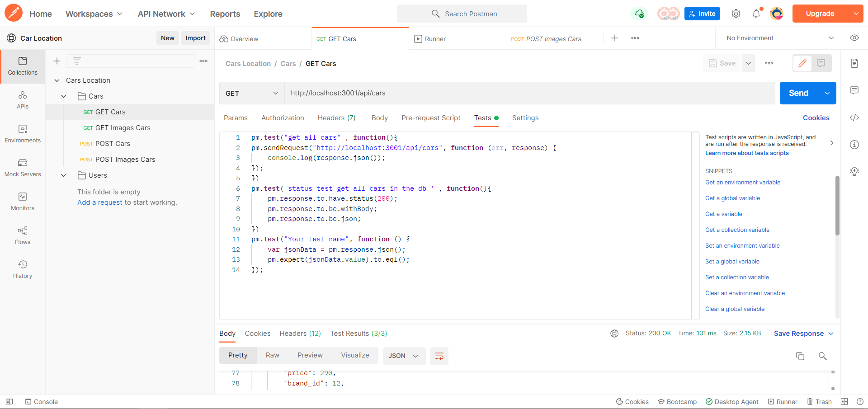Click the snippets panel scrollbar

point(837,206)
